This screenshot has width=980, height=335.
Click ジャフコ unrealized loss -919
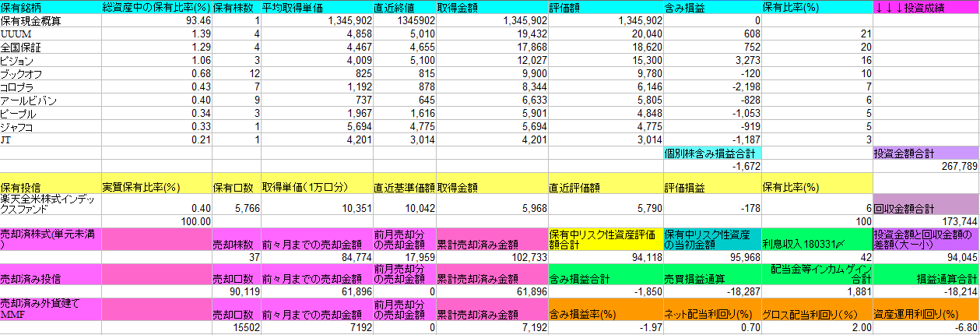pos(712,127)
